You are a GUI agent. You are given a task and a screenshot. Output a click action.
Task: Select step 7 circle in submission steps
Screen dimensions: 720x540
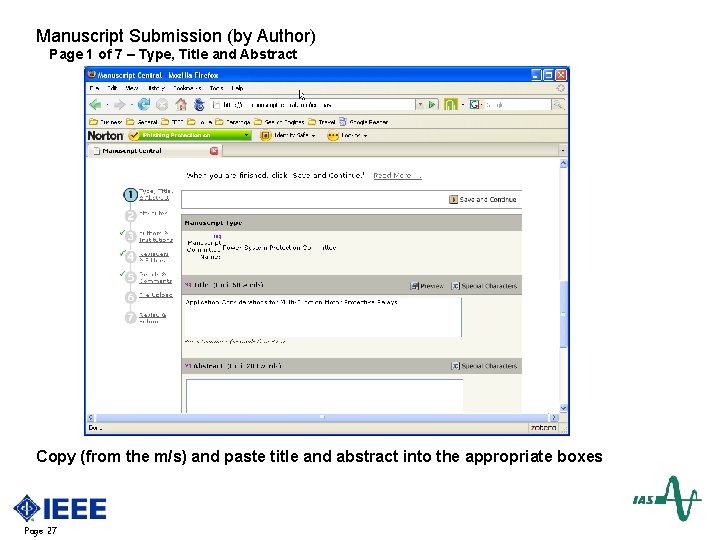tap(130, 317)
